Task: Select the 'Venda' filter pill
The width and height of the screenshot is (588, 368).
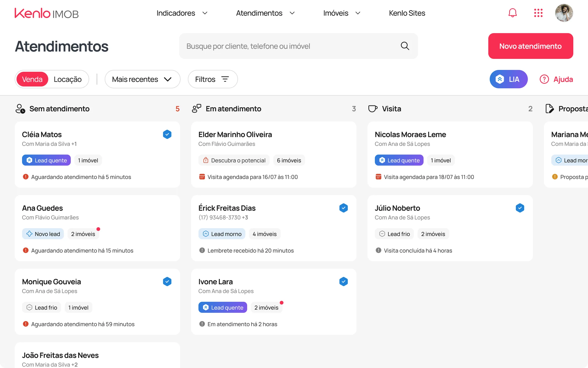Action: tap(32, 79)
